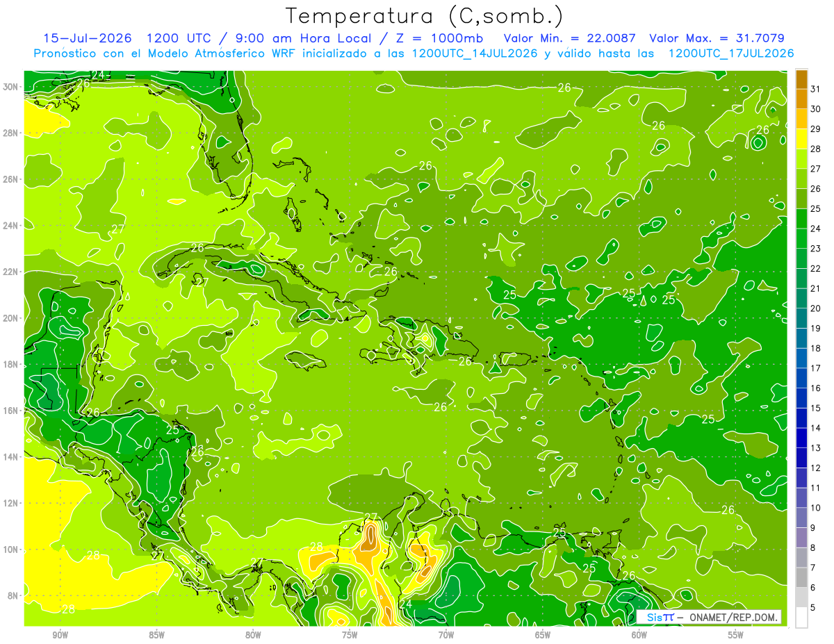The image size is (834, 644).
Task: Click the "Valor Max. = 31.7079" readout
Action: (717, 38)
